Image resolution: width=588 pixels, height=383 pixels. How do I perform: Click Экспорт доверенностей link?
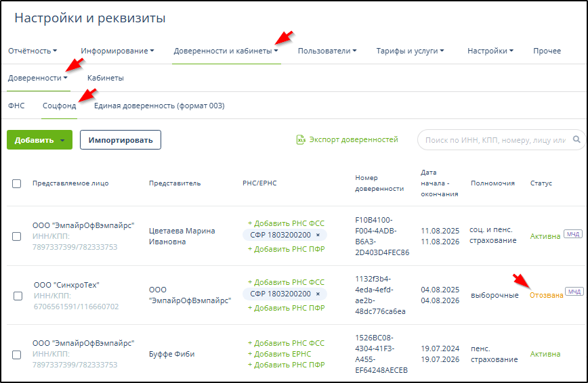[353, 140]
